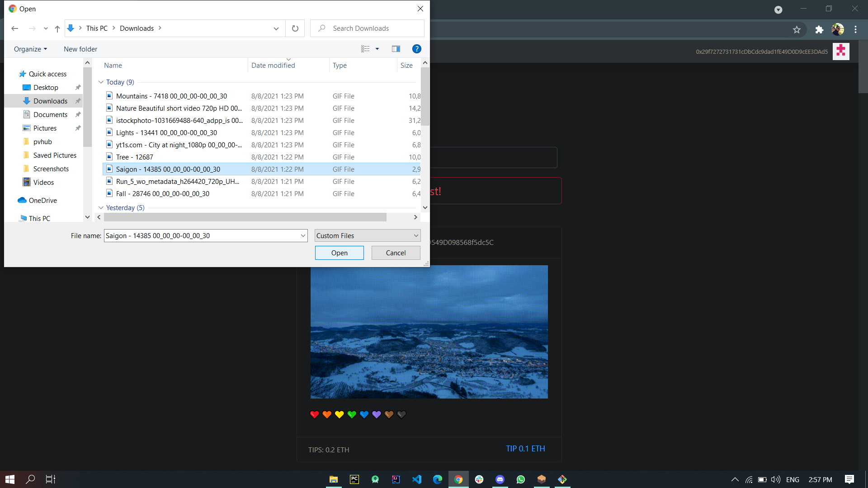
Task: Select Pictures in the navigation pane
Action: tap(45, 128)
